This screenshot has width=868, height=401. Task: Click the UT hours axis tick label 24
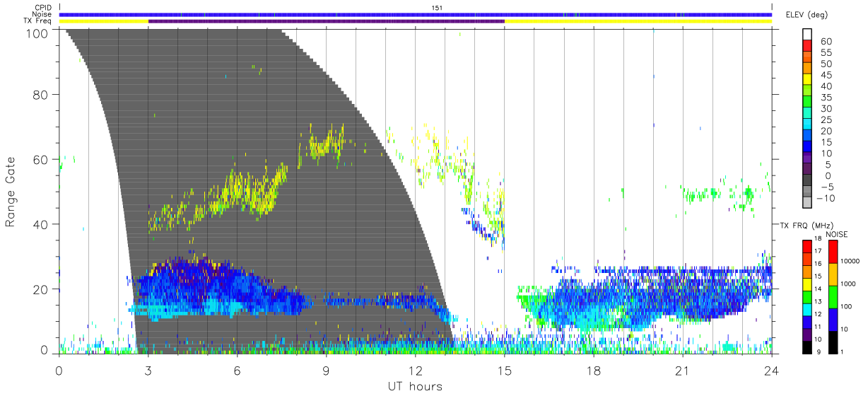[x=771, y=370]
